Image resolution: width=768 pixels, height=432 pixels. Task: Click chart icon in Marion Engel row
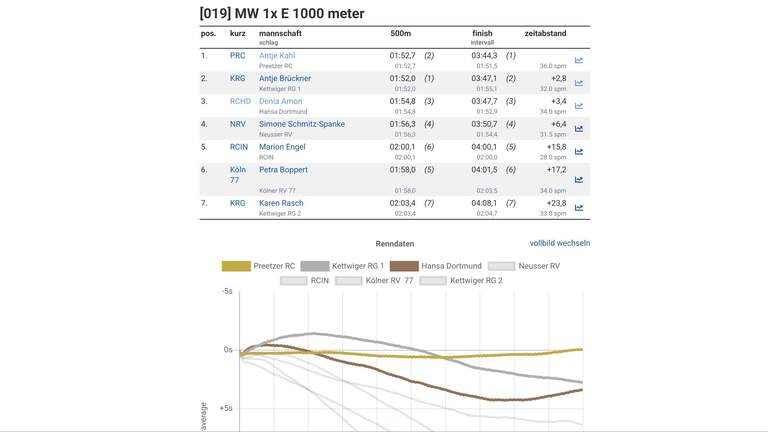578,152
